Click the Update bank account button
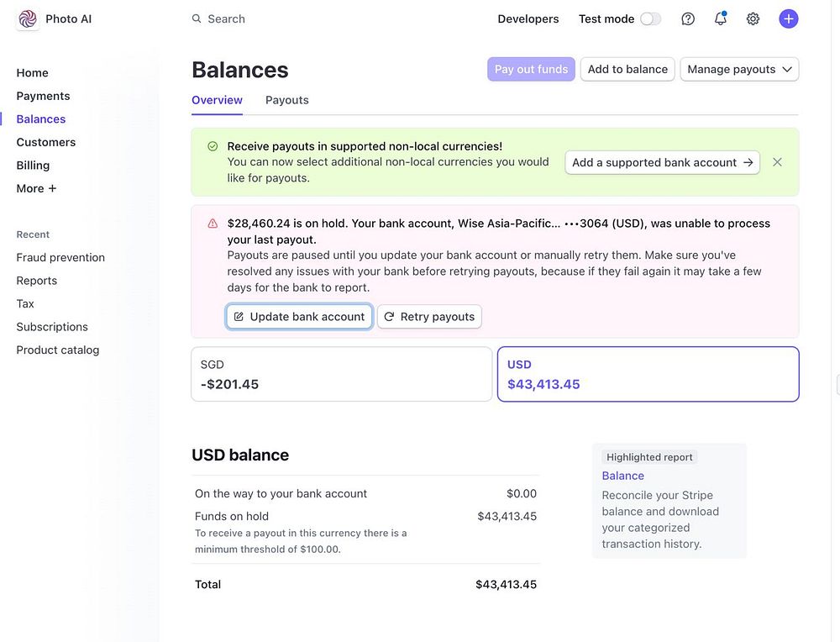This screenshot has height=642, width=840. click(299, 317)
